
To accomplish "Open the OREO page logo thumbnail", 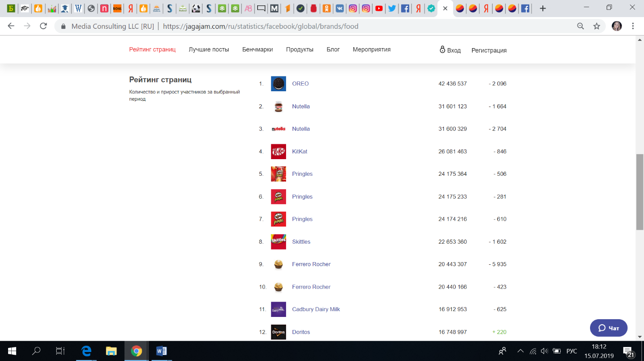I will 278,84.
